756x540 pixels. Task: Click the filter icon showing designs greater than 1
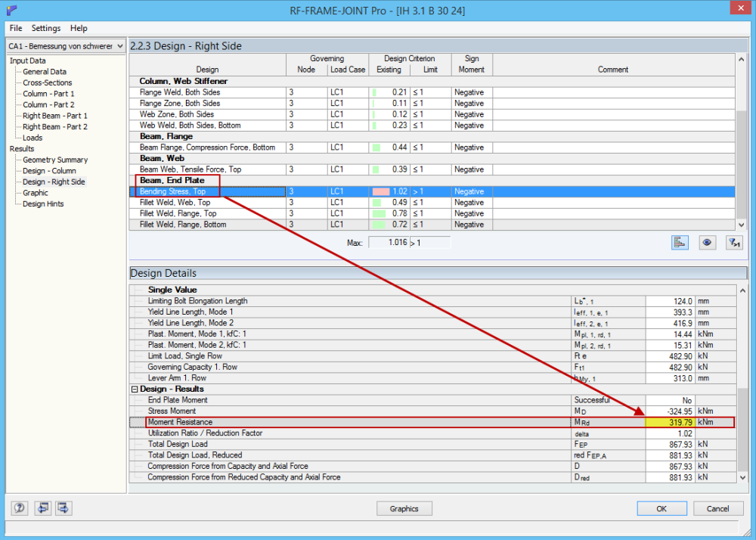point(732,241)
